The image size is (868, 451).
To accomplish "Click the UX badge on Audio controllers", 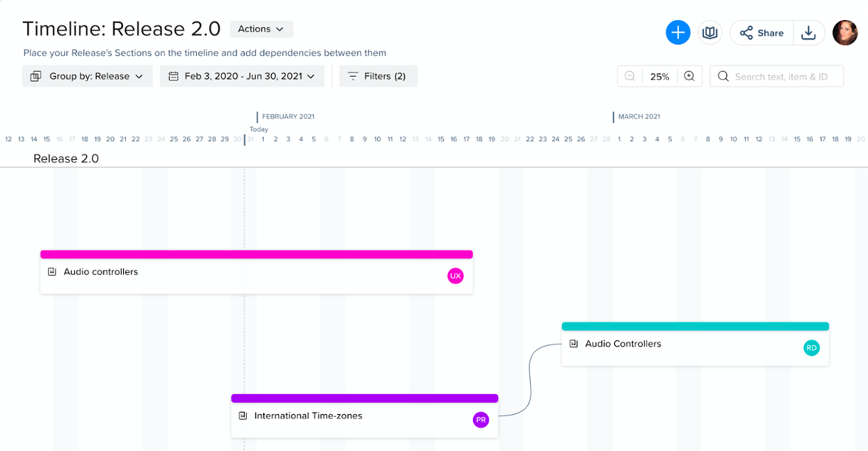I will coord(456,276).
